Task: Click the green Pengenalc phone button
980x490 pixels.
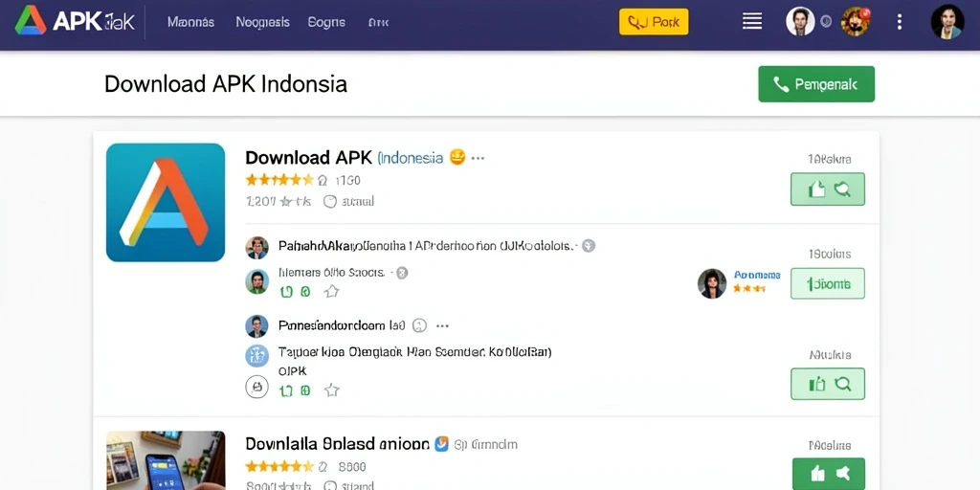Action: pyautogui.click(x=816, y=84)
